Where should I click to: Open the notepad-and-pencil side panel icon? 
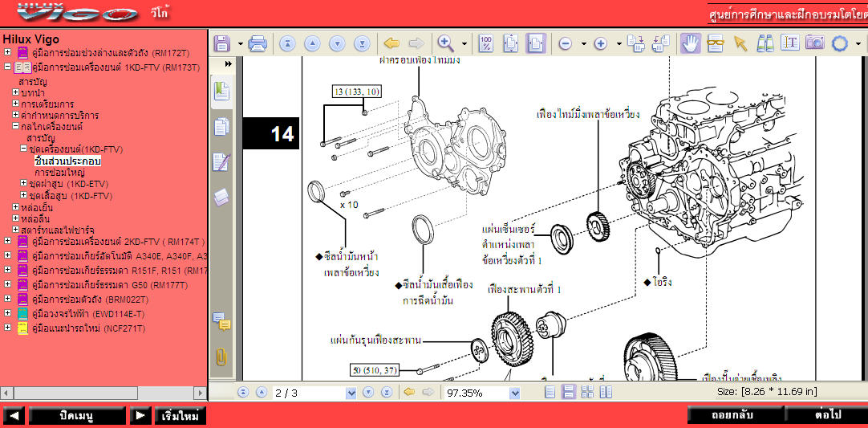pyautogui.click(x=221, y=162)
